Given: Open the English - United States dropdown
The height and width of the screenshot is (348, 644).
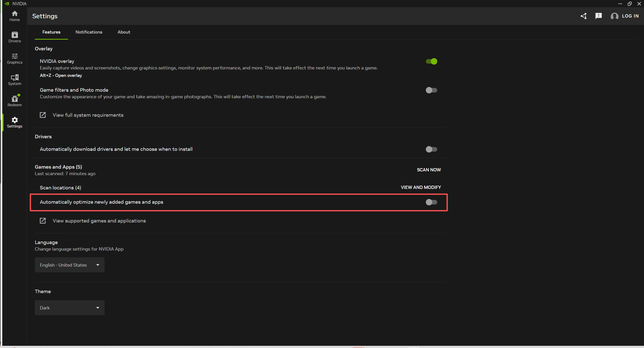Looking at the screenshot, I should pos(69,265).
